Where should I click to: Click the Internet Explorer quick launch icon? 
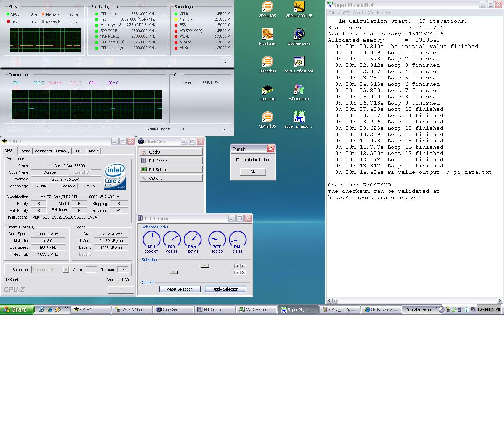click(x=50, y=309)
